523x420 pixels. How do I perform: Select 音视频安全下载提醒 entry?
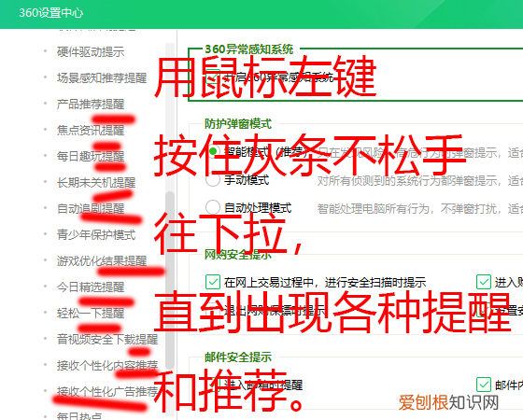click(x=107, y=339)
